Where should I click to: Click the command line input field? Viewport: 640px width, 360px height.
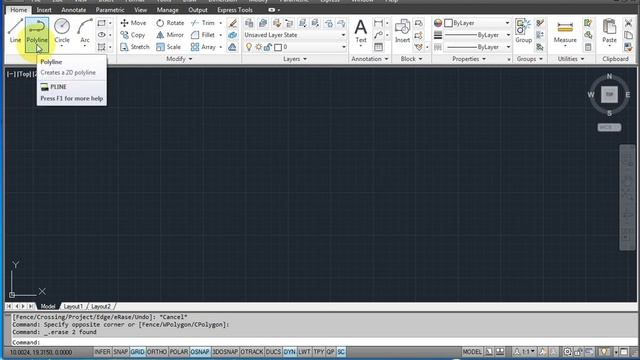pos(322,342)
